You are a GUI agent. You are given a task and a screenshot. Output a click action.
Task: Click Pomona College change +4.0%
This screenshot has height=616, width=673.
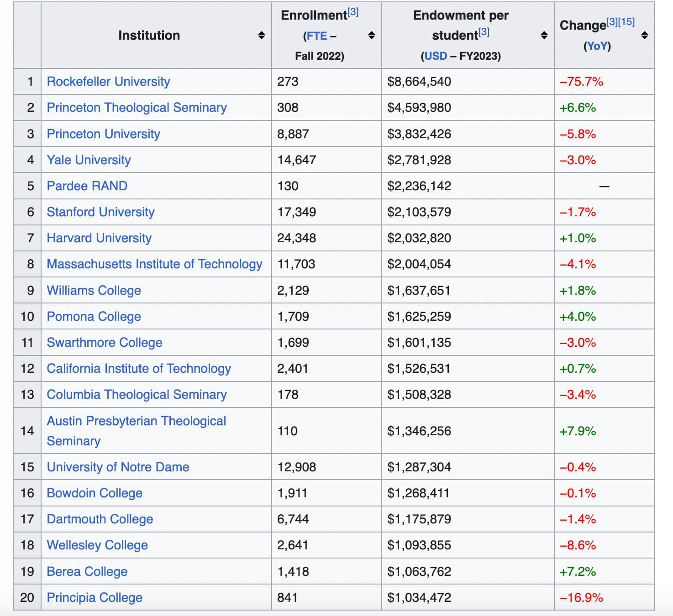[x=578, y=317]
